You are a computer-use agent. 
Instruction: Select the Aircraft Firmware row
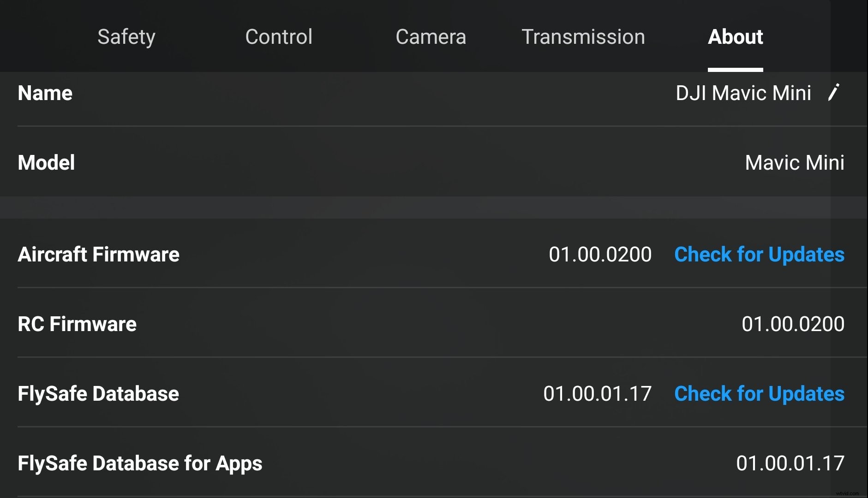point(98,254)
